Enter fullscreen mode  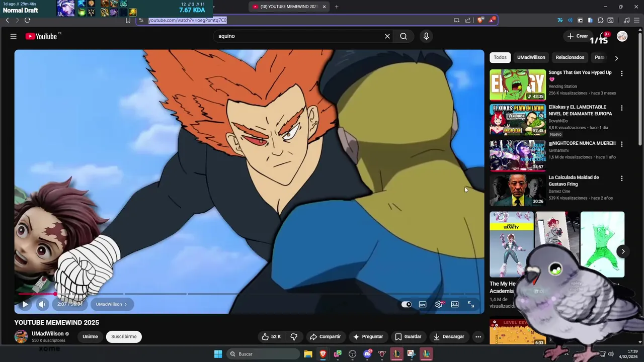coord(471,304)
